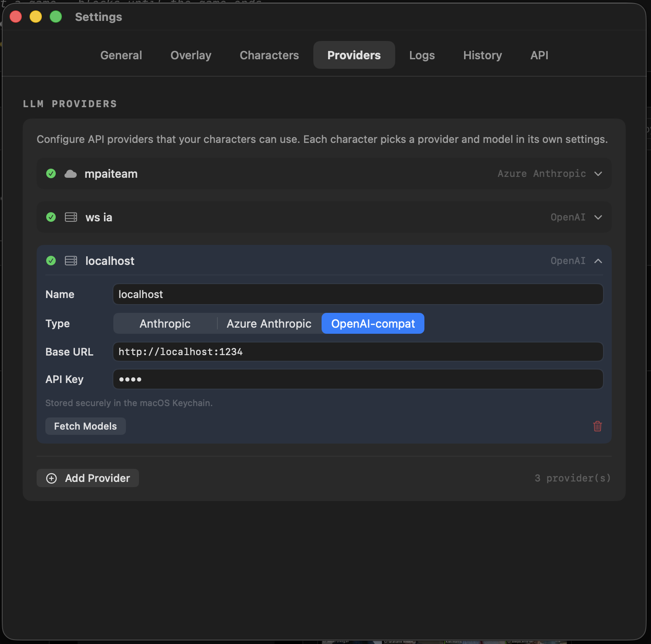651x644 pixels.
Task: Click the Fetch Models button
Action: (85, 426)
